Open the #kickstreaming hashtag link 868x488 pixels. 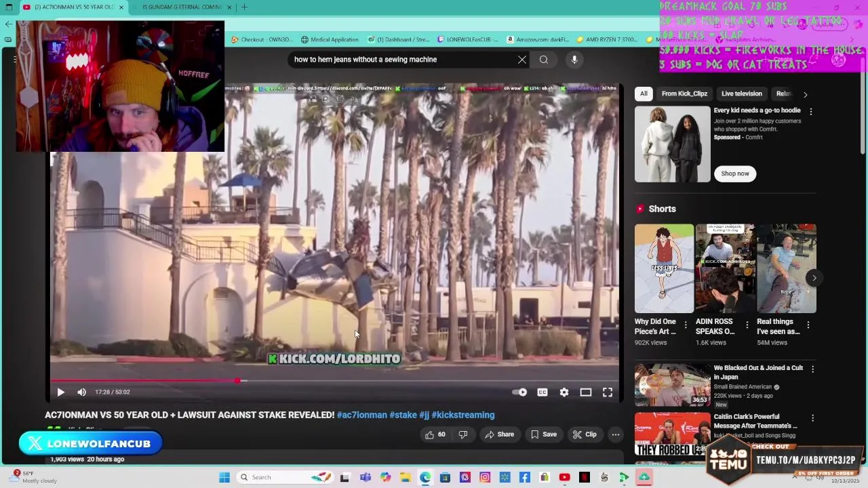click(x=463, y=415)
